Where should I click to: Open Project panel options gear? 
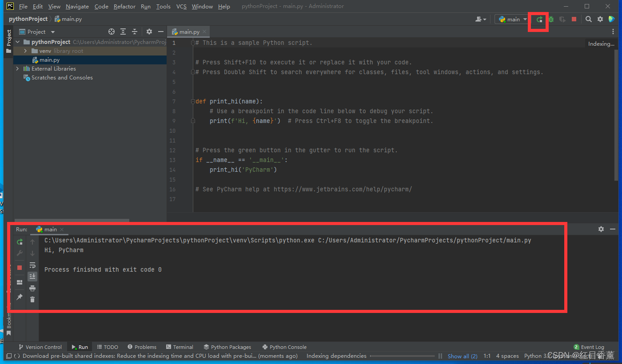click(149, 32)
